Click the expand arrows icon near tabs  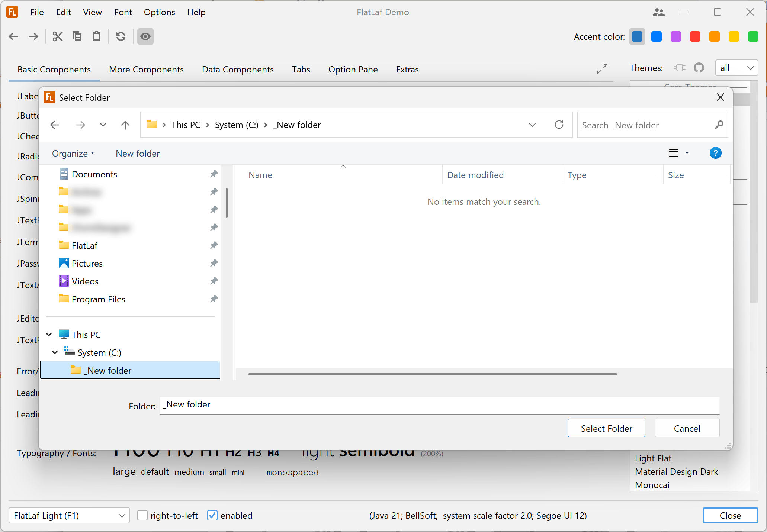click(602, 69)
